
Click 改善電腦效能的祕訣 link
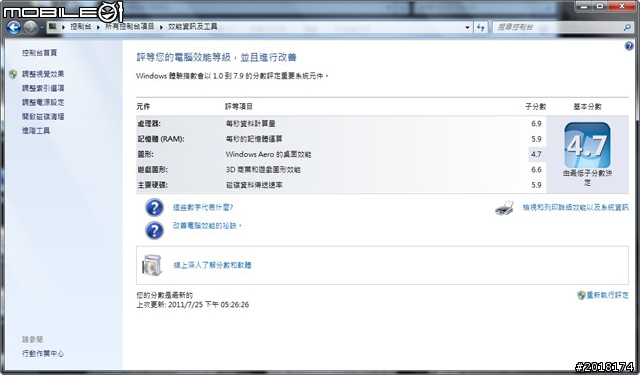click(x=207, y=226)
